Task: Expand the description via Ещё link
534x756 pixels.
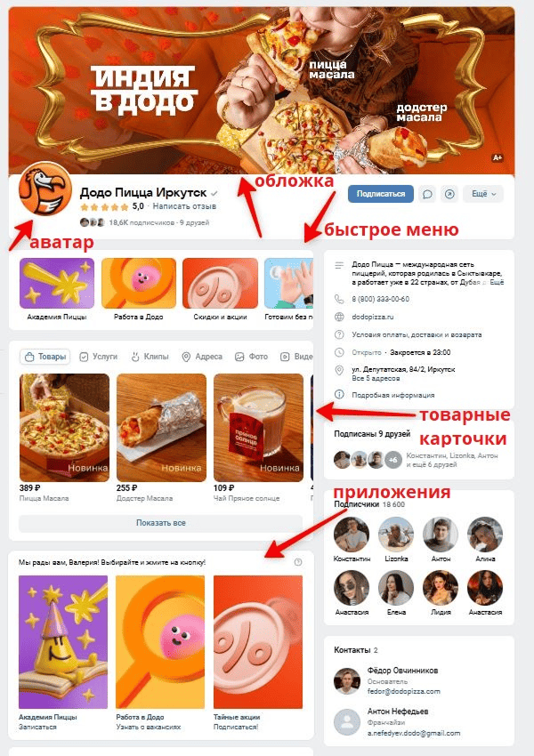Action: click(x=497, y=283)
